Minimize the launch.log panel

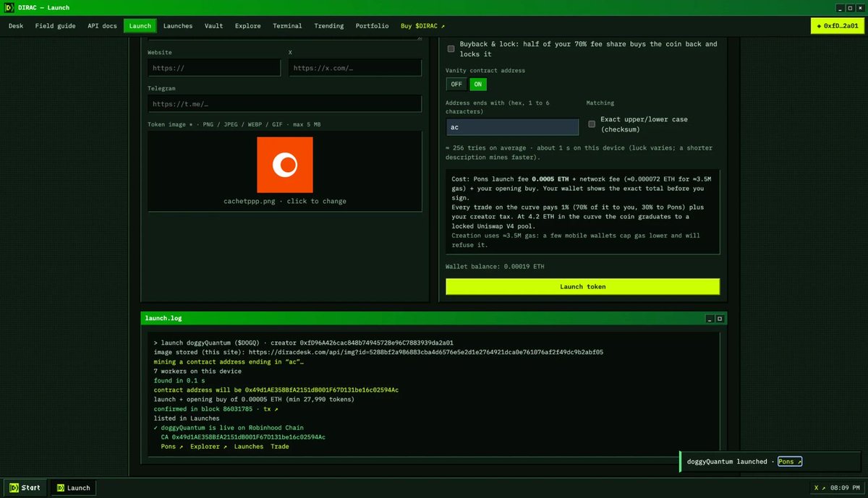(x=710, y=318)
